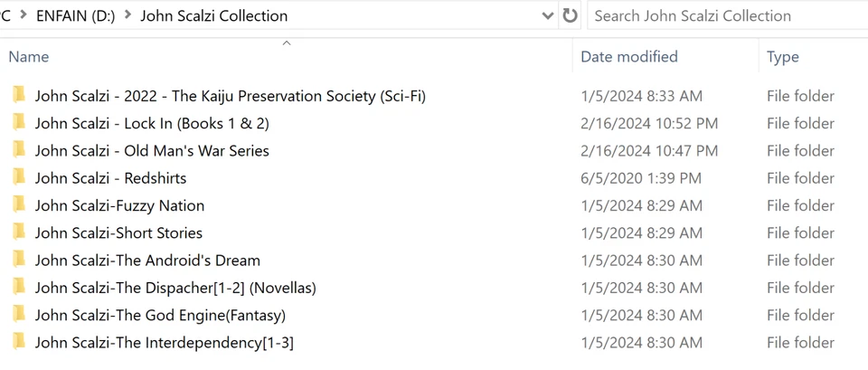Image resolution: width=868 pixels, height=370 pixels.
Task: Open the address bar history dropdown
Action: pos(547,15)
